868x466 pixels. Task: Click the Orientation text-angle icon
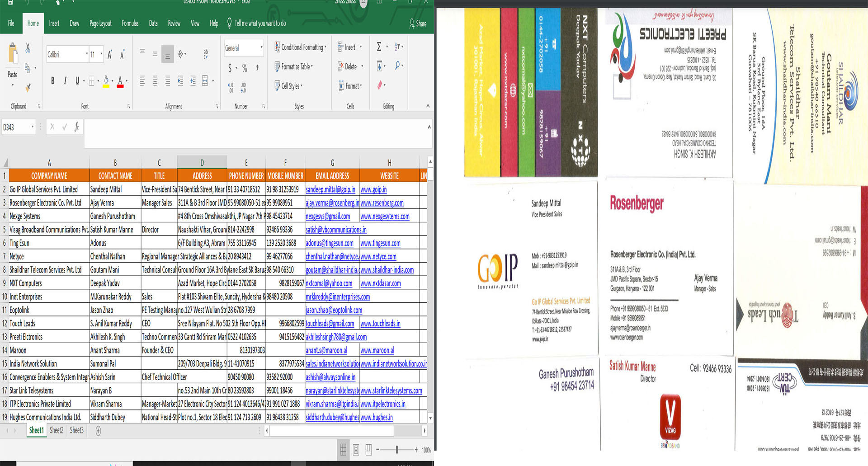181,54
